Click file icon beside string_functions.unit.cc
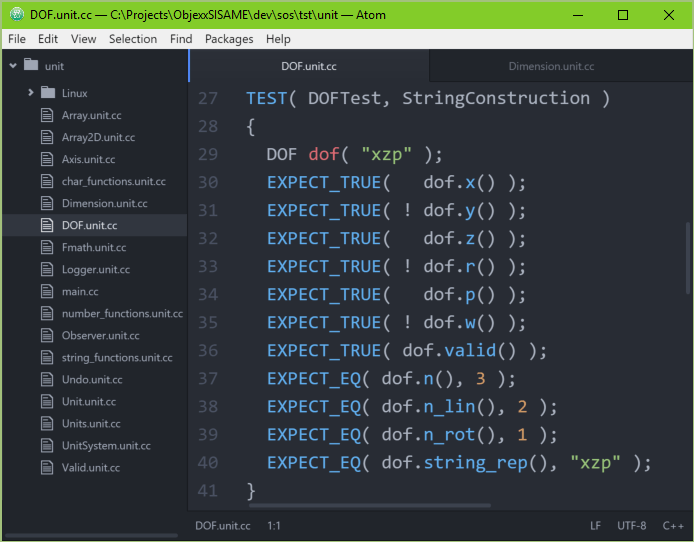694x542 pixels. click(x=47, y=357)
